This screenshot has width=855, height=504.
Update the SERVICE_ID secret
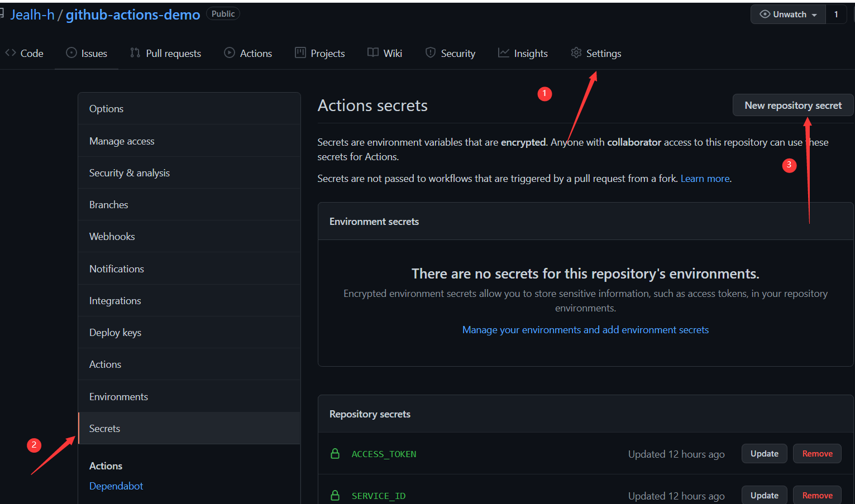pyautogui.click(x=765, y=495)
